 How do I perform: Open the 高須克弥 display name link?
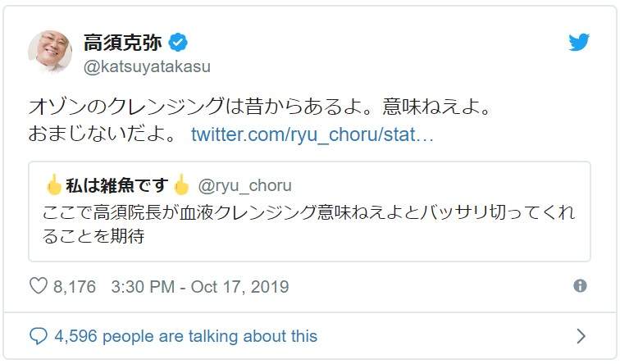click(x=121, y=43)
